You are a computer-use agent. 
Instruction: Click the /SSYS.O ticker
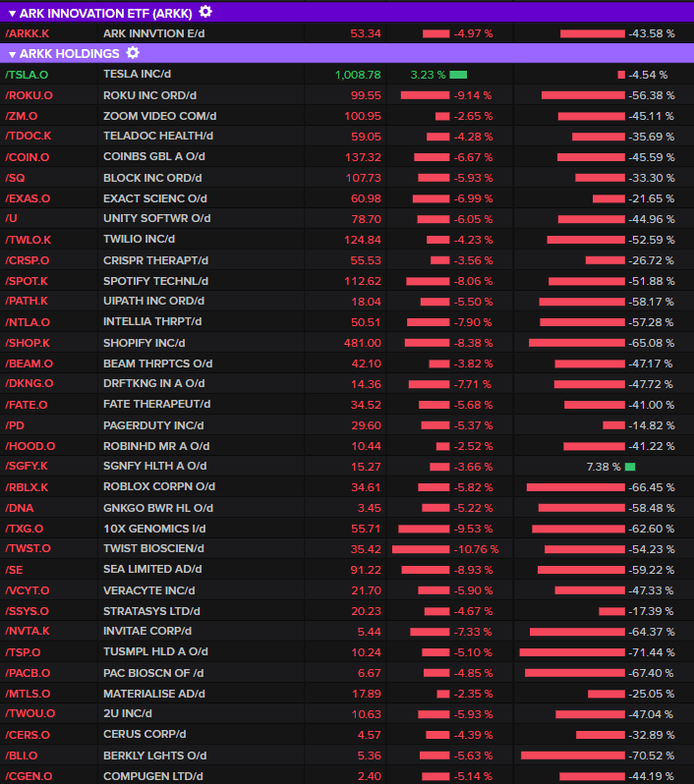pos(27,611)
